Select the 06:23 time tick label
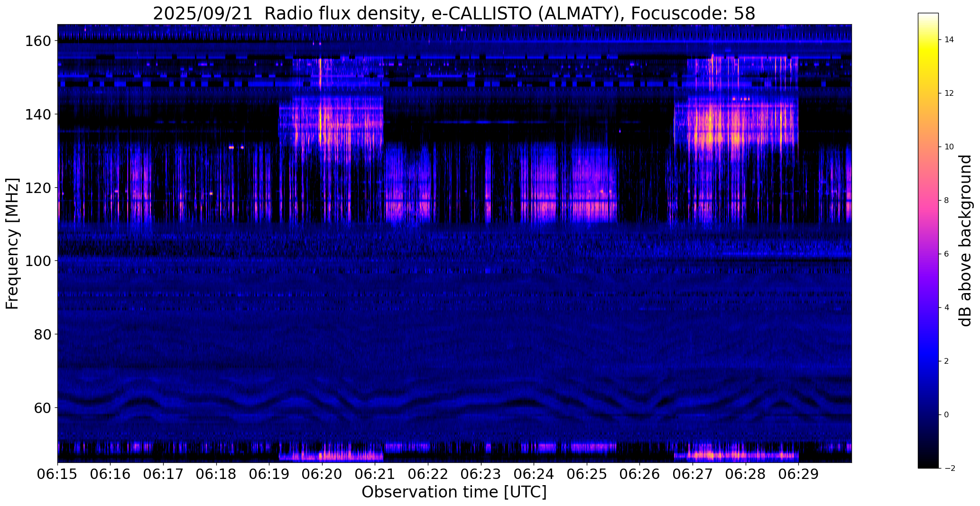Viewport: 980px width, 506px height. (481, 474)
